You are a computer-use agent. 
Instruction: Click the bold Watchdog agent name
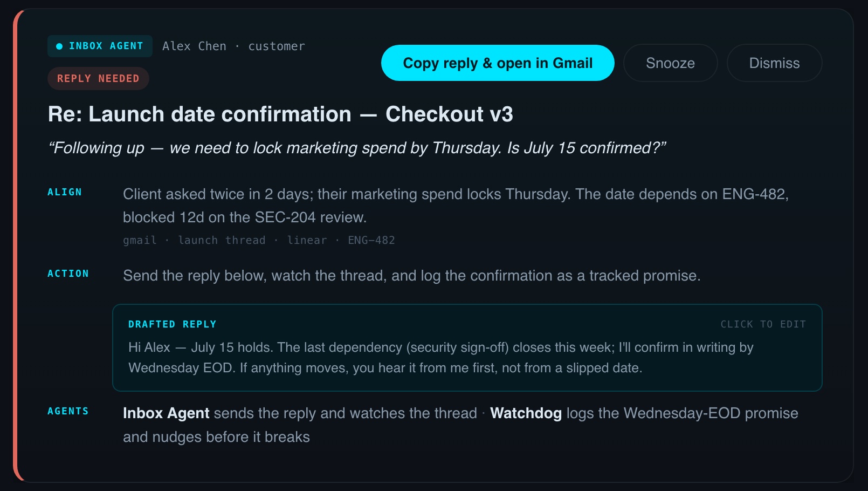pyautogui.click(x=526, y=413)
